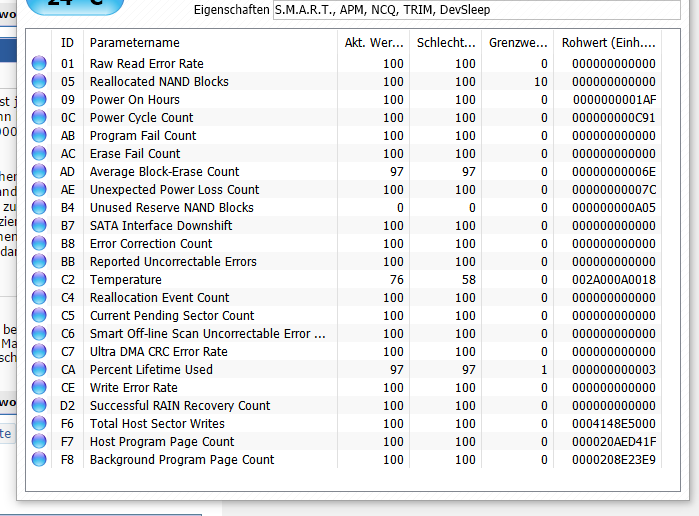Click the status orb for Program Fail Count
Viewport: 699px width, 516px height.
(x=39, y=135)
